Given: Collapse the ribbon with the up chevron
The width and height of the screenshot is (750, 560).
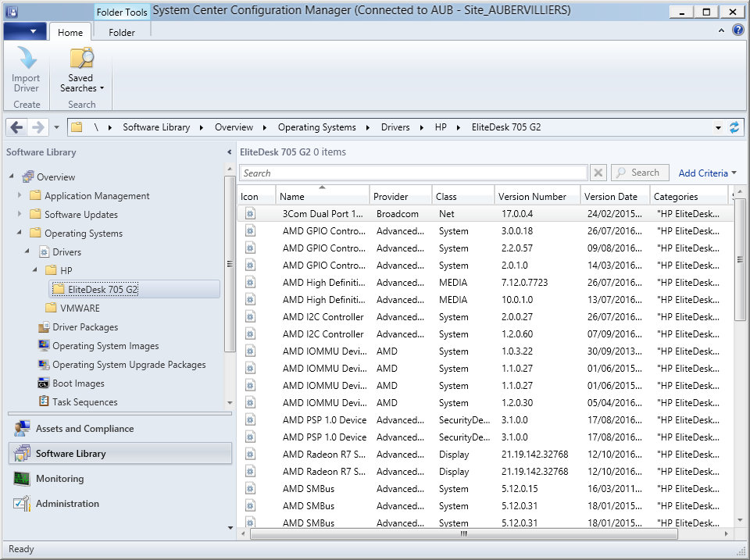Looking at the screenshot, I should (721, 30).
